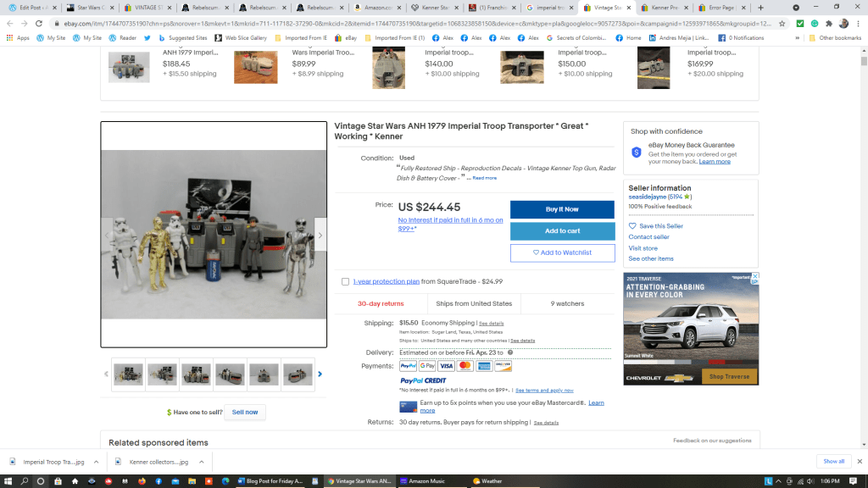Open Windows Start menu

pos(8,481)
